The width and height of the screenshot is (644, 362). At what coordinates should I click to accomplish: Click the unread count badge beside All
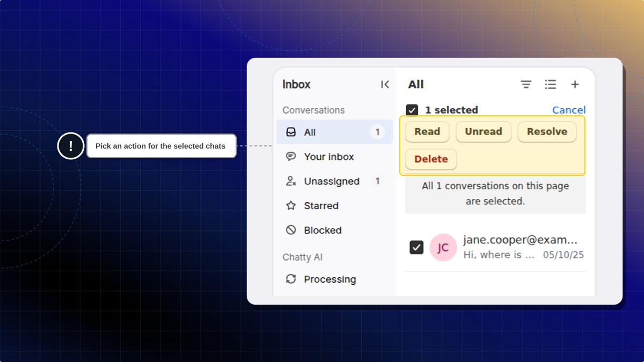[377, 132]
